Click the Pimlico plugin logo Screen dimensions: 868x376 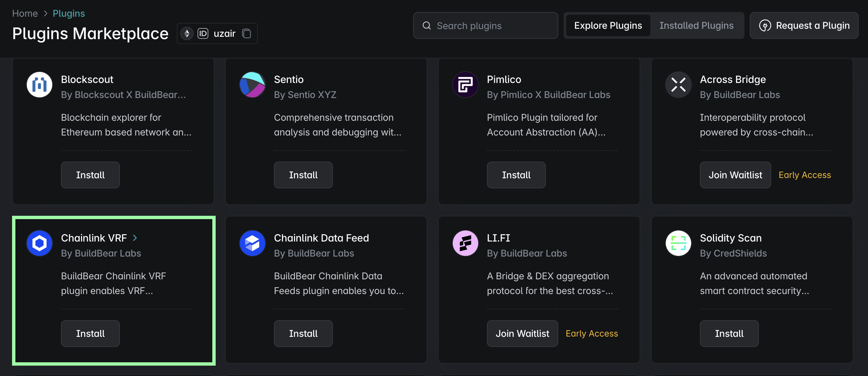coord(465,85)
